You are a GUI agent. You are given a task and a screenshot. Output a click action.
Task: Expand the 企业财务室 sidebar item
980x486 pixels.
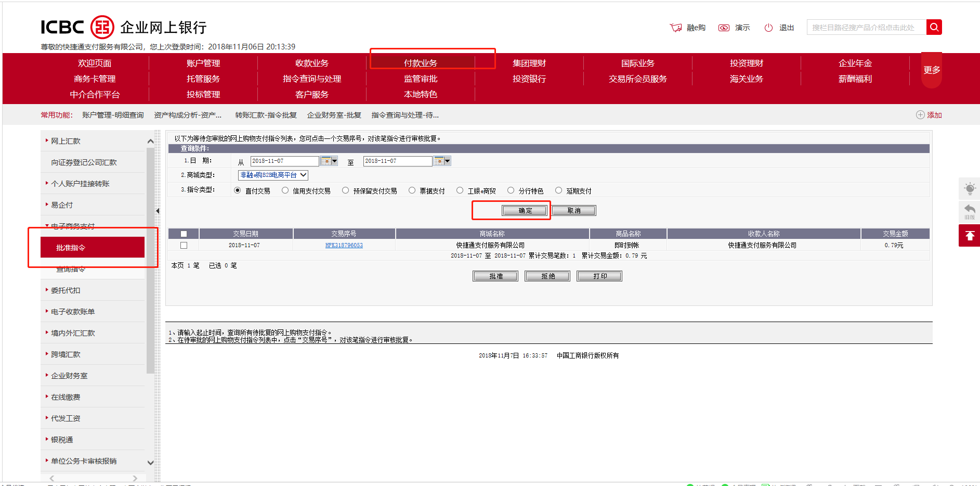coord(69,376)
